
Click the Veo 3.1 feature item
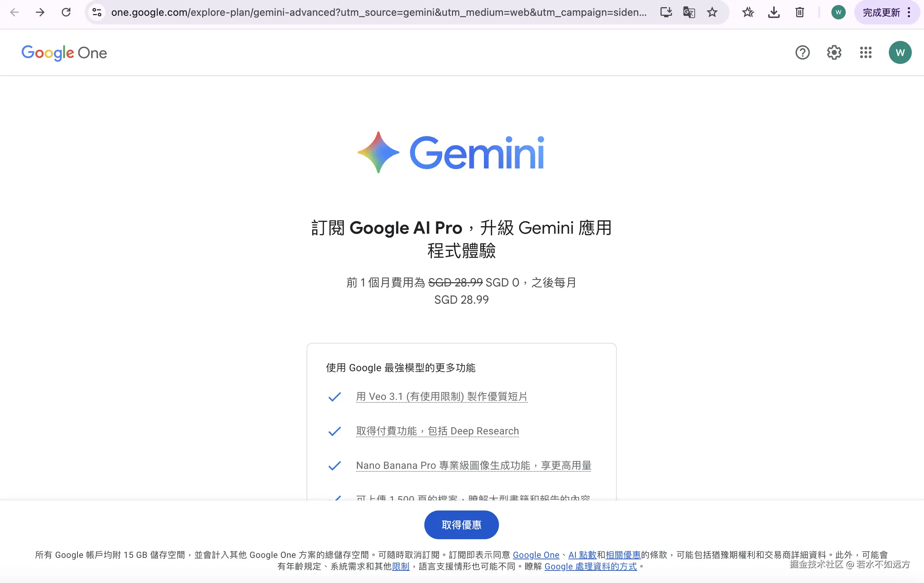[442, 396]
